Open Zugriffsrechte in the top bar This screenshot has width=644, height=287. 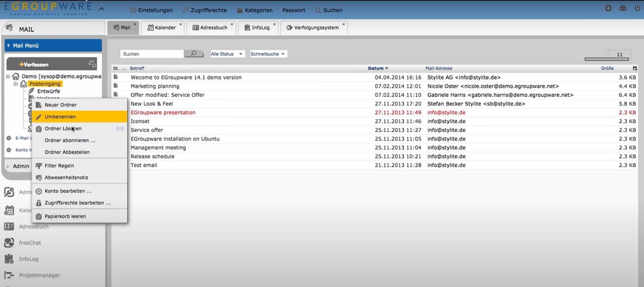click(x=205, y=10)
